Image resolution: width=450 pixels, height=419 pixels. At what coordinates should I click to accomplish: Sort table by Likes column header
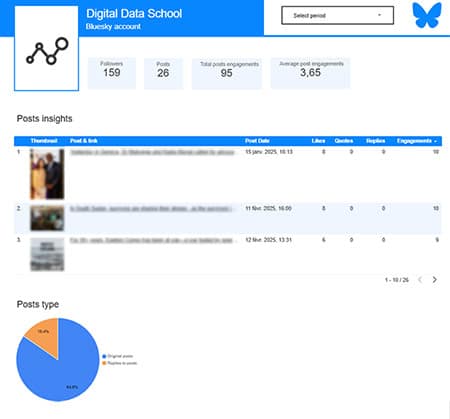pyautogui.click(x=318, y=141)
